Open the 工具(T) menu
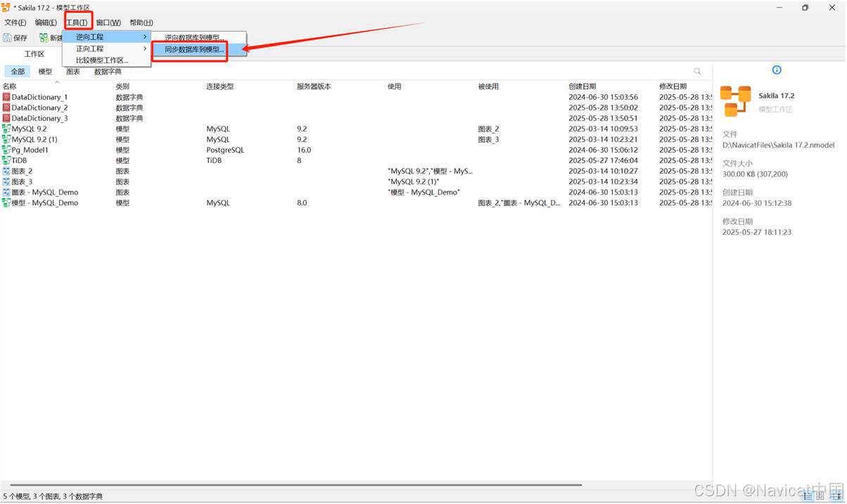847x504 pixels. [x=77, y=22]
